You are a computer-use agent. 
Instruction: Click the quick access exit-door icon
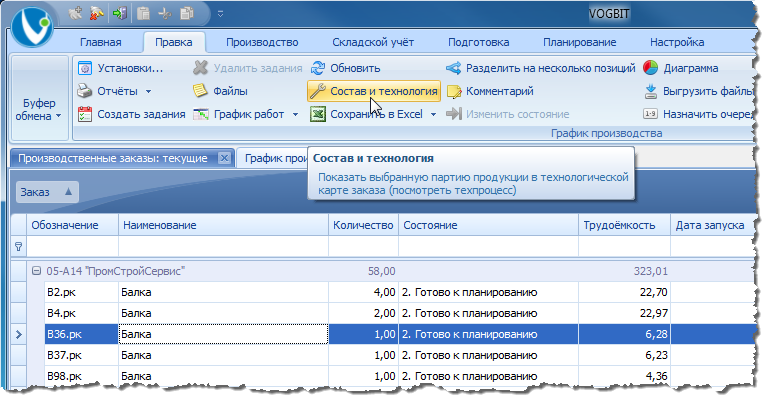[x=120, y=13]
